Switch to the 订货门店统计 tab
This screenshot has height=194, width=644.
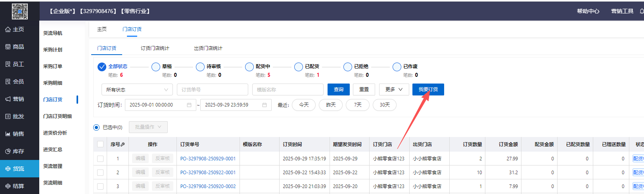[x=155, y=48]
